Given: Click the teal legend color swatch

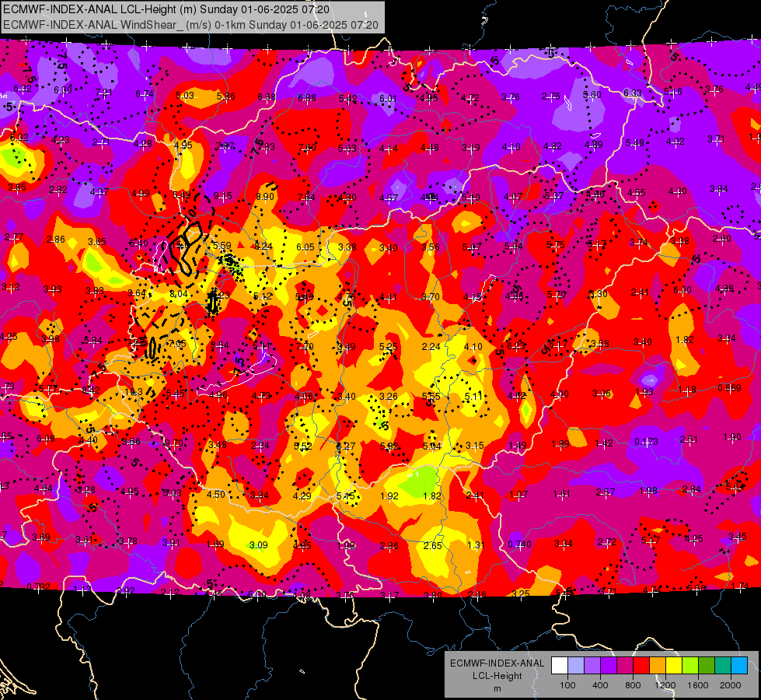Looking at the screenshot, I should coord(723,665).
